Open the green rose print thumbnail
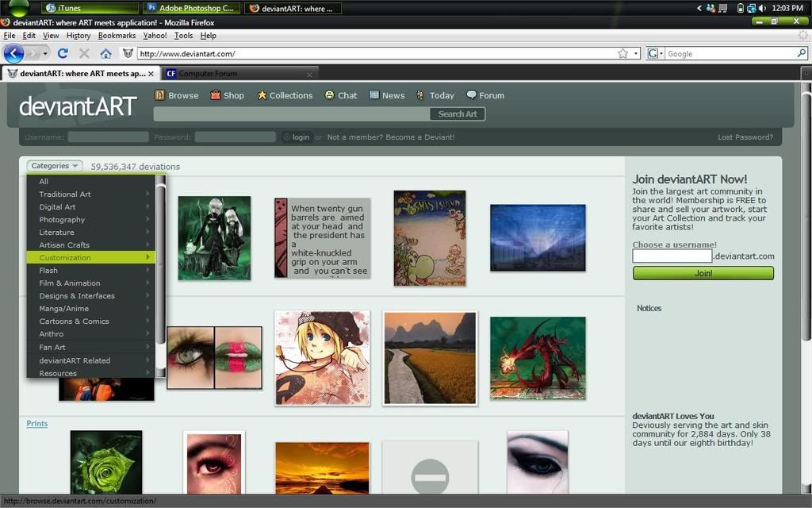812x508 pixels. [106, 462]
